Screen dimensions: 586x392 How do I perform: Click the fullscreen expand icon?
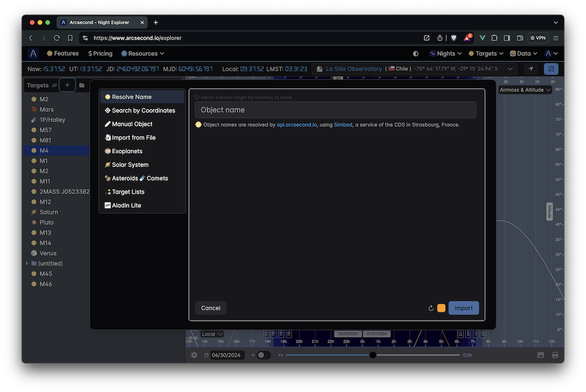tap(551, 69)
